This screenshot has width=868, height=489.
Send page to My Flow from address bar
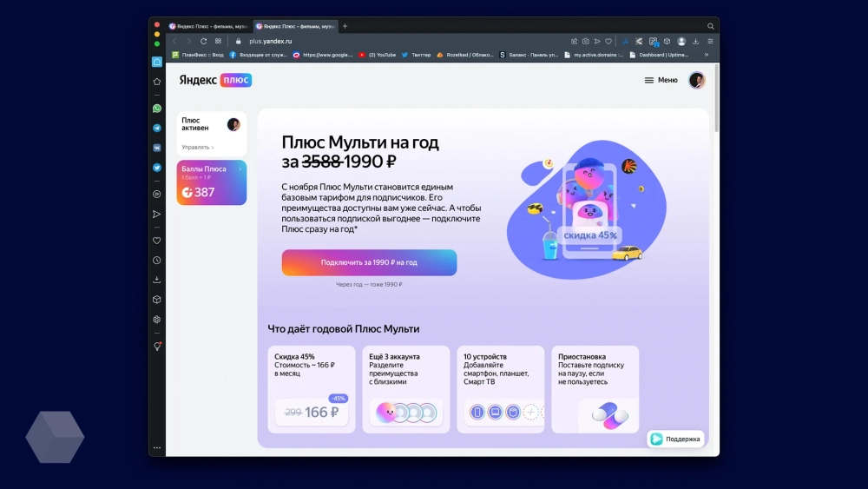click(x=597, y=42)
